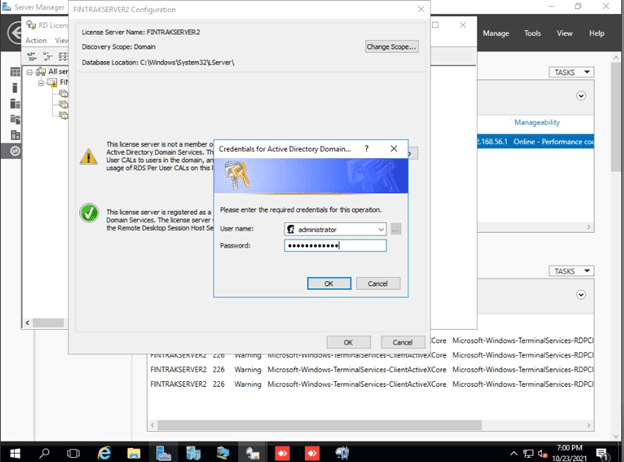Collapse the lower events panel chevron
This screenshot has height=462, width=624.
click(x=581, y=295)
